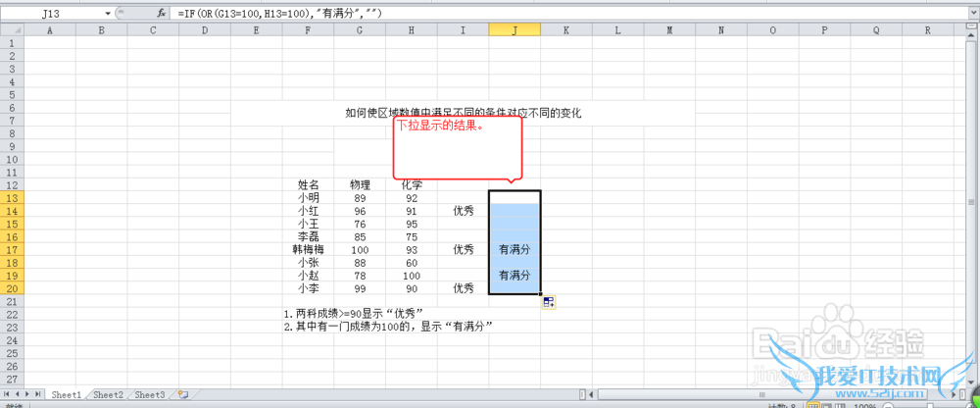Click 有满分 cell in row 19

pyautogui.click(x=515, y=276)
